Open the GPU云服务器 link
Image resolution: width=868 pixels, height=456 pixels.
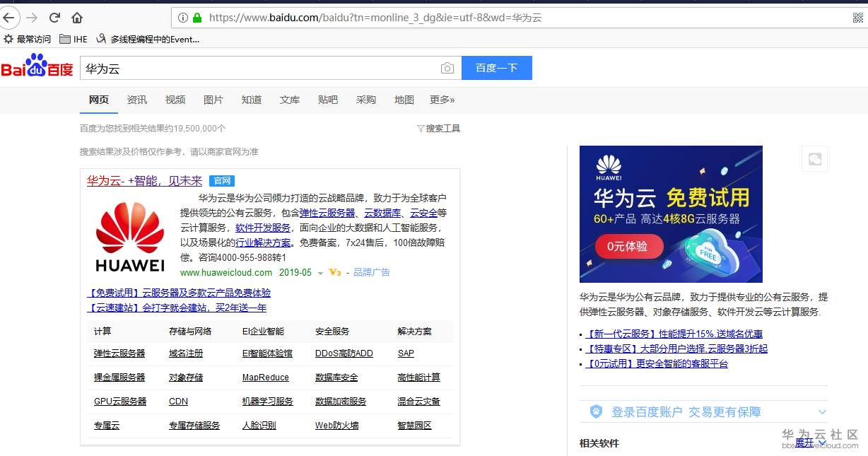pos(120,402)
